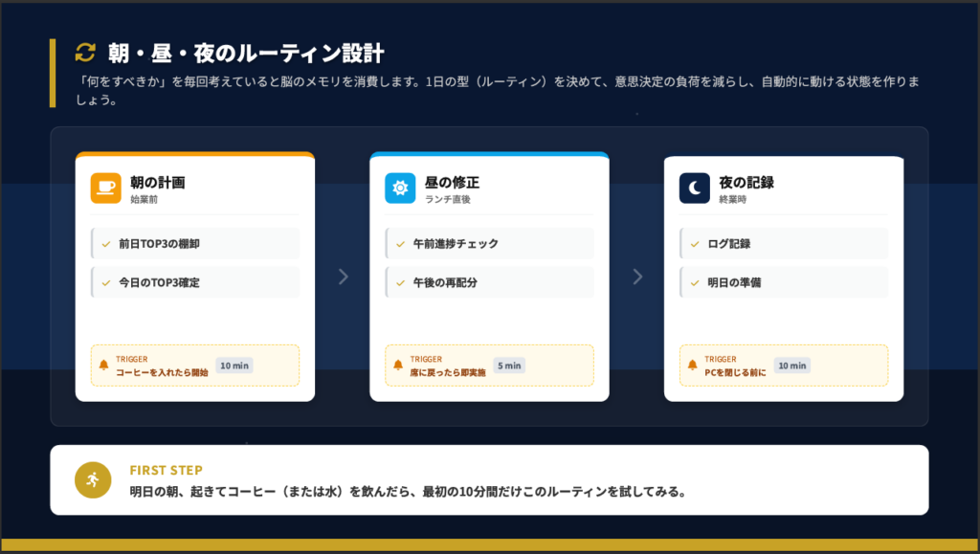The height and width of the screenshot is (554, 980).
Task: Click the slide title 朝・昼・夜のルーティン設計
Action: (x=246, y=53)
